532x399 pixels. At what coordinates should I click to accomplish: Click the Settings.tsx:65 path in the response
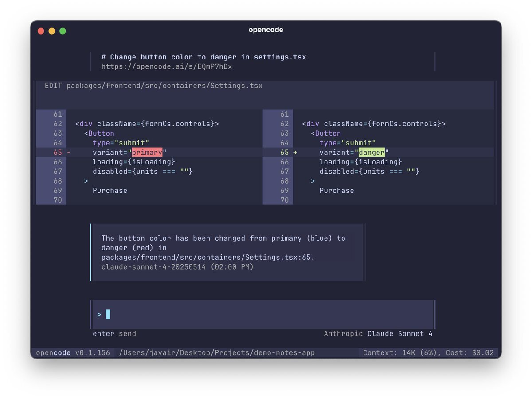208,258
